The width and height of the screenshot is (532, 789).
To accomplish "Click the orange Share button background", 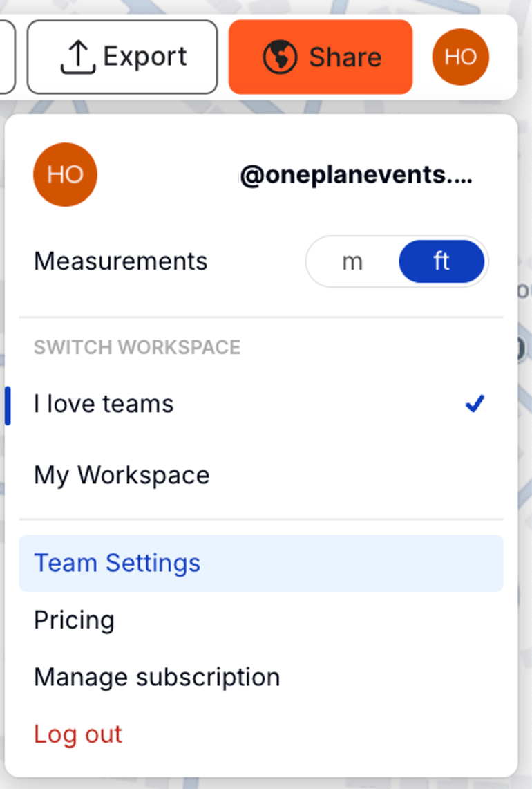I will pyautogui.click(x=320, y=57).
